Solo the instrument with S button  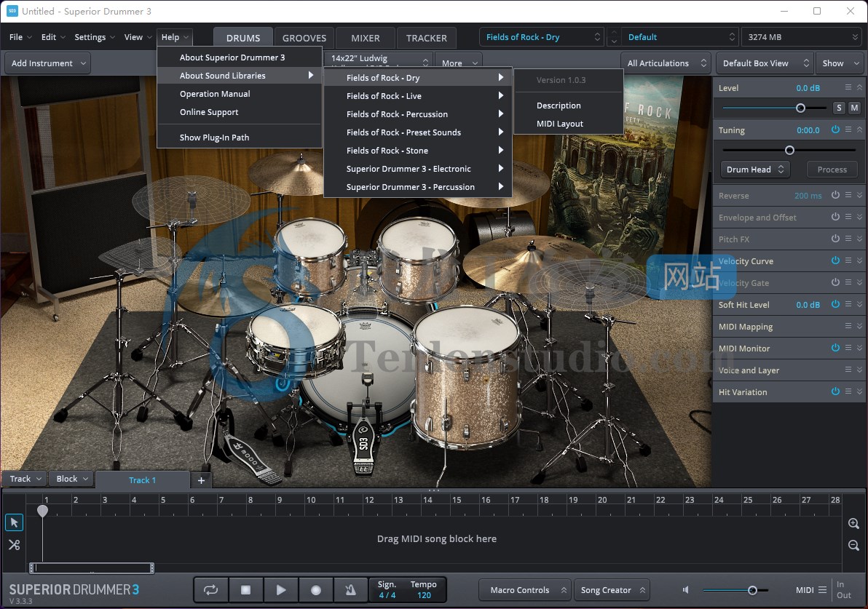tap(839, 108)
